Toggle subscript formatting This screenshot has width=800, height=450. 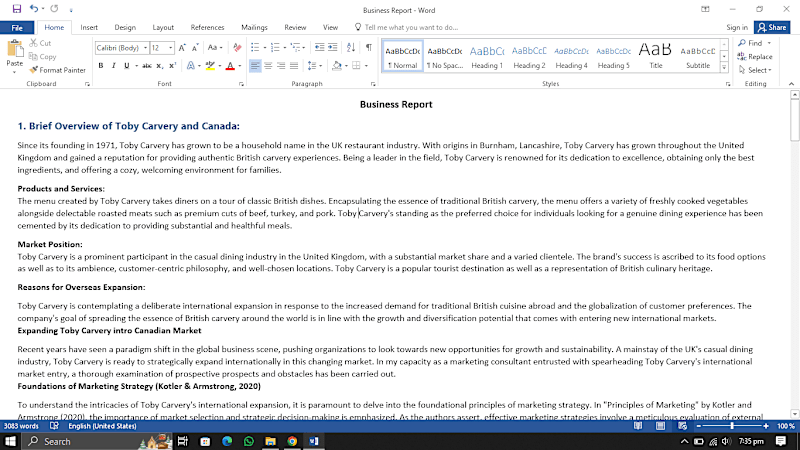tap(160, 66)
